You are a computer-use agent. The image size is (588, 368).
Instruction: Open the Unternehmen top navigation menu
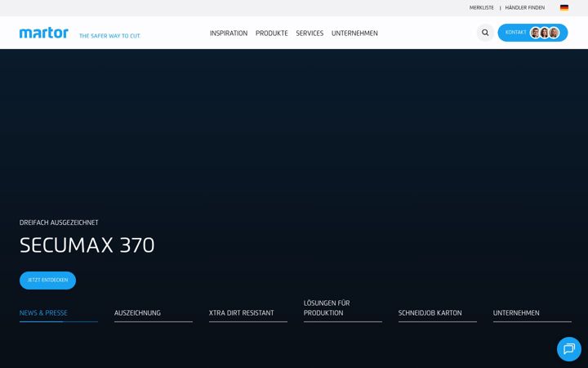[x=354, y=33]
